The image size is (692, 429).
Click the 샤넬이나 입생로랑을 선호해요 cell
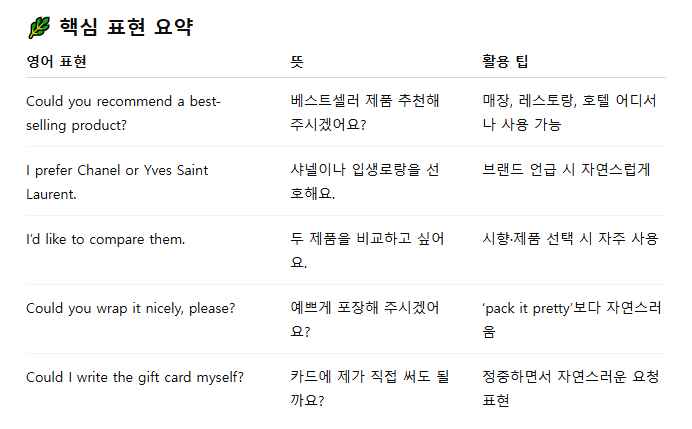click(365, 181)
